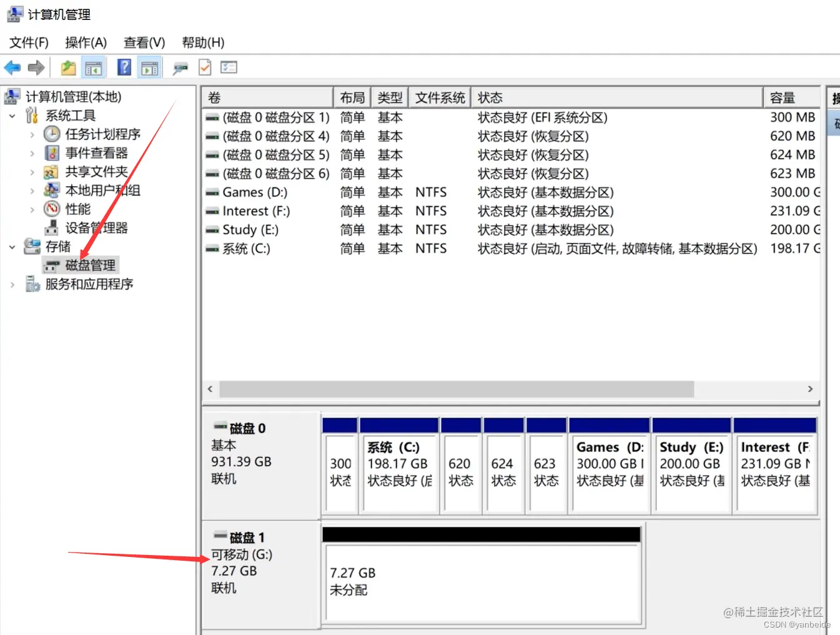Click the up-one-level folder toolbar icon

click(x=67, y=67)
